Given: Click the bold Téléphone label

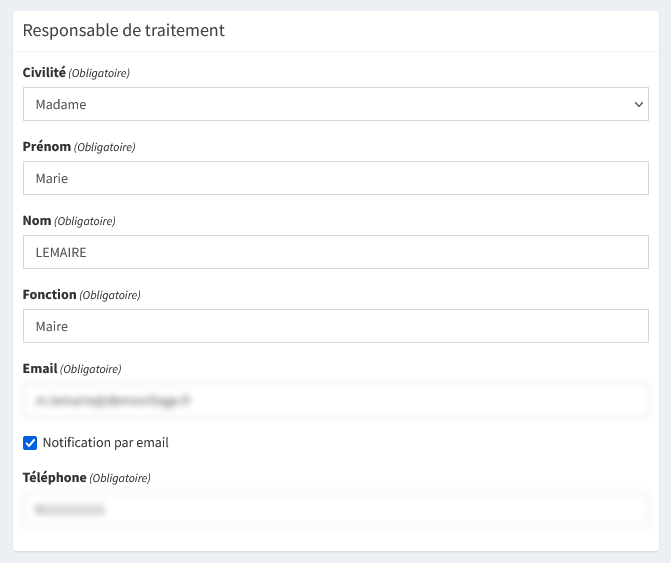Looking at the screenshot, I should pyautogui.click(x=54, y=477).
